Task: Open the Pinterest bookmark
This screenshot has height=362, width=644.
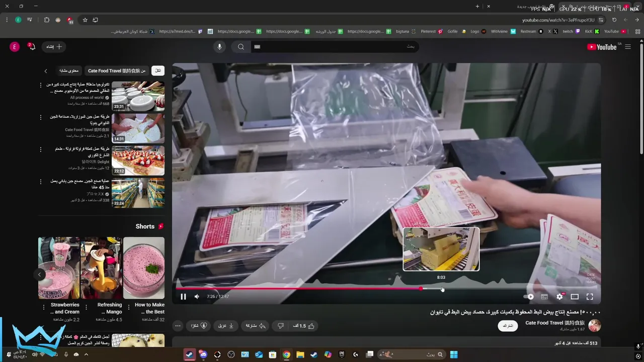Action: click(x=432, y=31)
